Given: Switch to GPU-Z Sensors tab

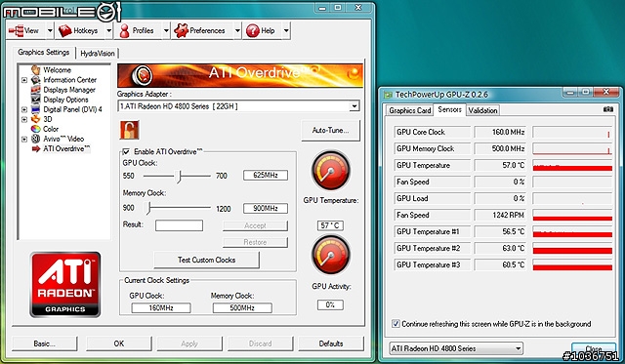Looking at the screenshot, I should point(449,109).
